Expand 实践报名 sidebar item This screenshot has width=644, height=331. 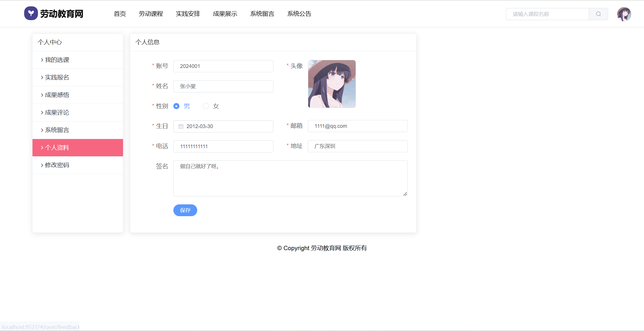click(57, 77)
